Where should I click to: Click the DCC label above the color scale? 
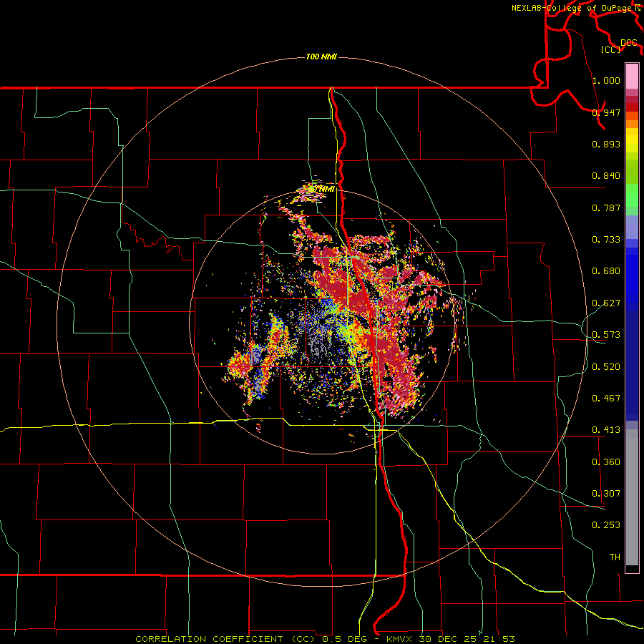pos(629,43)
